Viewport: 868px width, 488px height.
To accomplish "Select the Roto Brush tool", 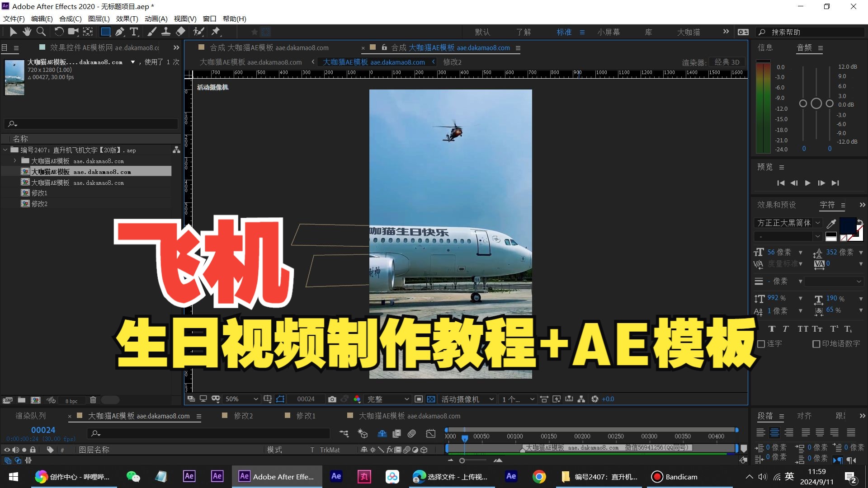I will pyautogui.click(x=198, y=32).
